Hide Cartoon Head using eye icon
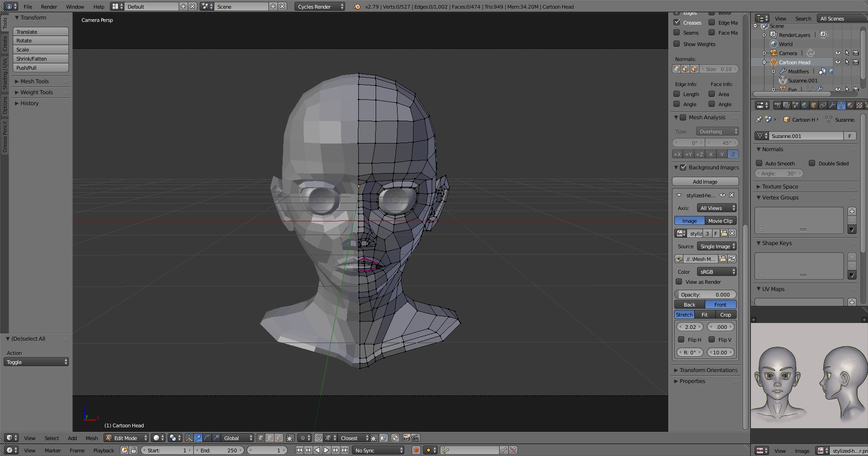The height and width of the screenshot is (456, 868). point(837,62)
